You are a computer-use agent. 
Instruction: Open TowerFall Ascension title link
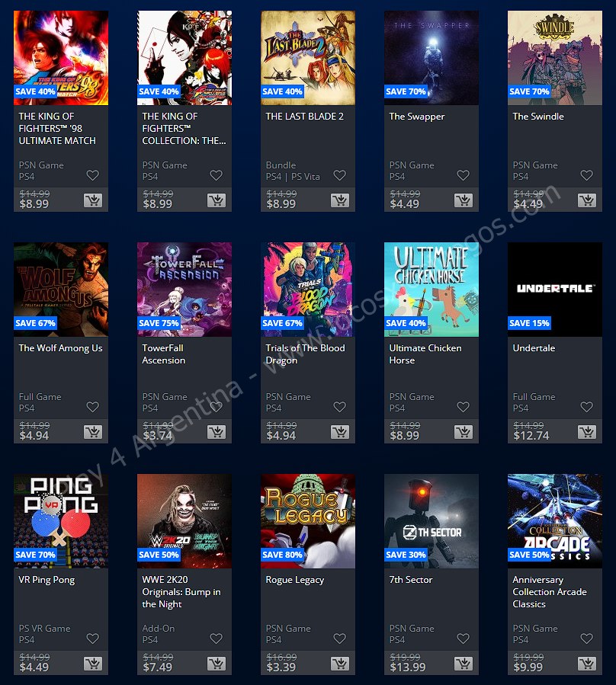[163, 354]
